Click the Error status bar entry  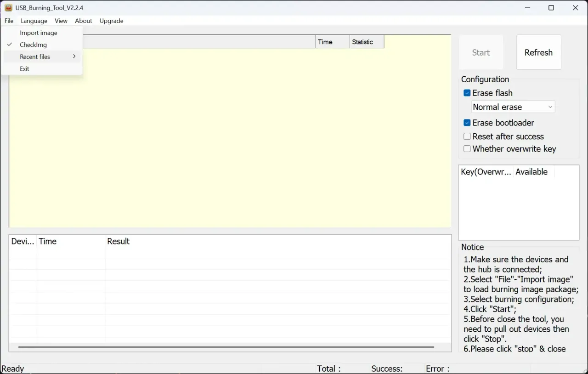[x=437, y=368]
